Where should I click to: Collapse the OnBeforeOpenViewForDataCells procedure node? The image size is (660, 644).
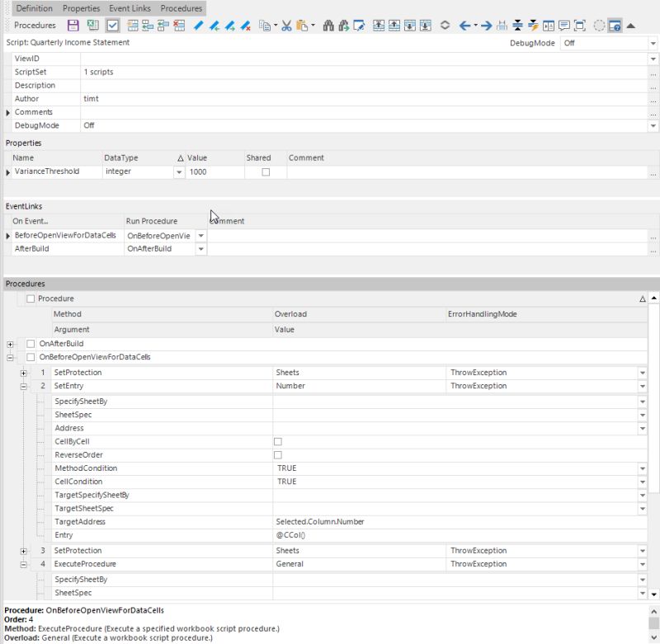pos(10,358)
